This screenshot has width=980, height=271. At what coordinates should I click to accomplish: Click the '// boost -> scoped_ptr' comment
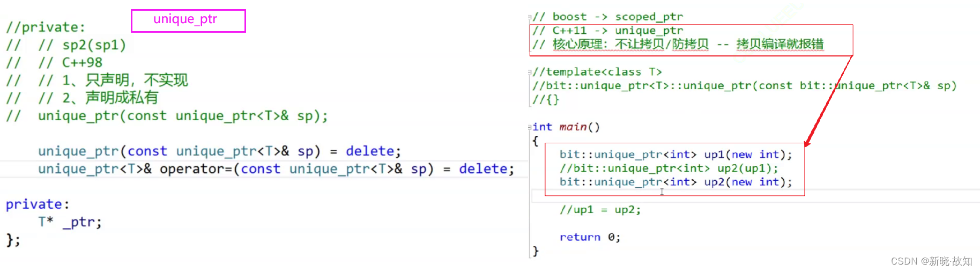[x=608, y=17]
